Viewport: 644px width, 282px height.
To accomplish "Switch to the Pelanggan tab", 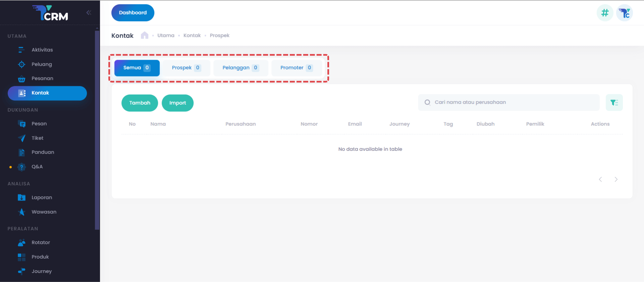I will click(240, 68).
